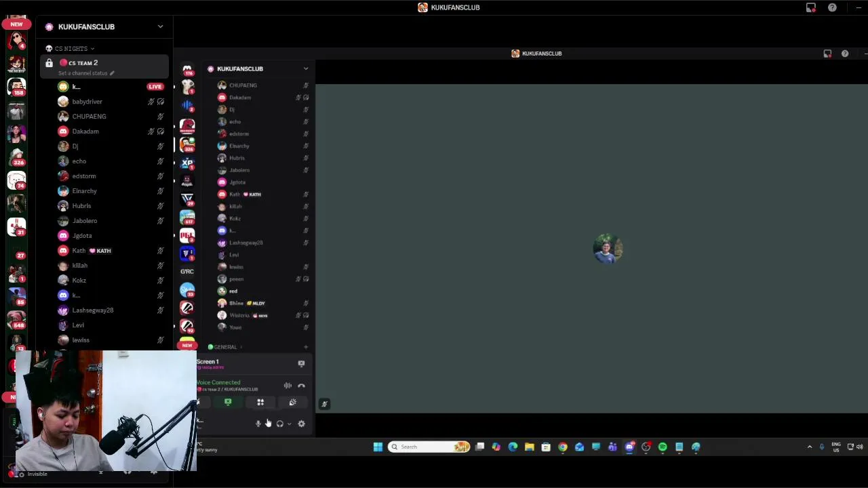Expand GENERAL category in streamed channel list

click(225, 347)
